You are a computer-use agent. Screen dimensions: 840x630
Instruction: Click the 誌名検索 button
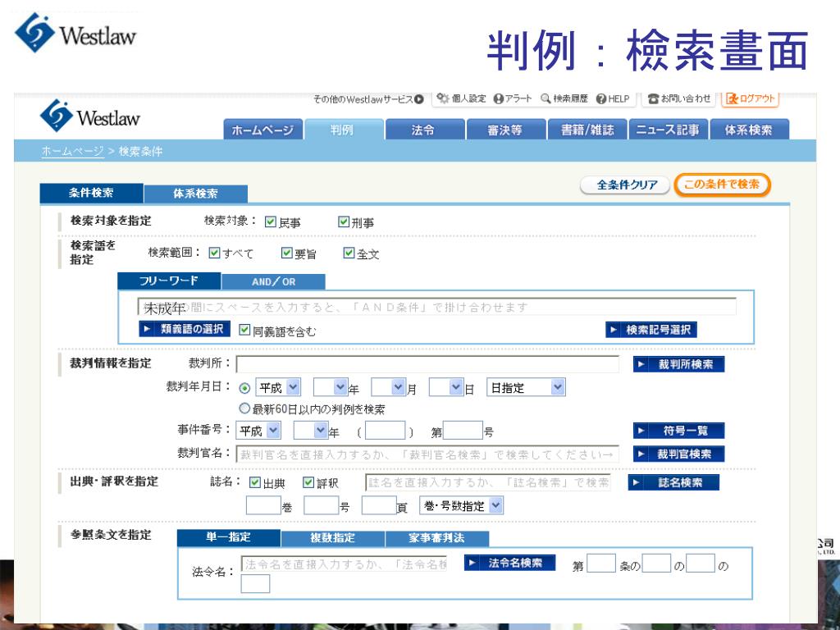(674, 482)
